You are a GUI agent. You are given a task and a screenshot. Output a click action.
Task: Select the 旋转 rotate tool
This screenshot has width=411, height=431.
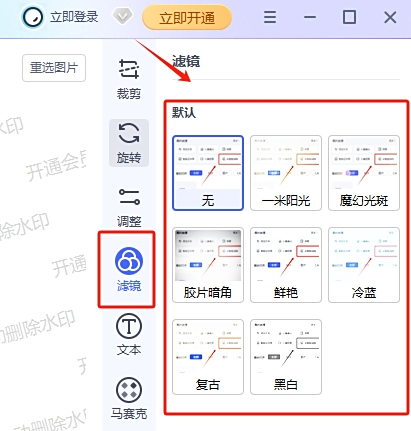(129, 143)
